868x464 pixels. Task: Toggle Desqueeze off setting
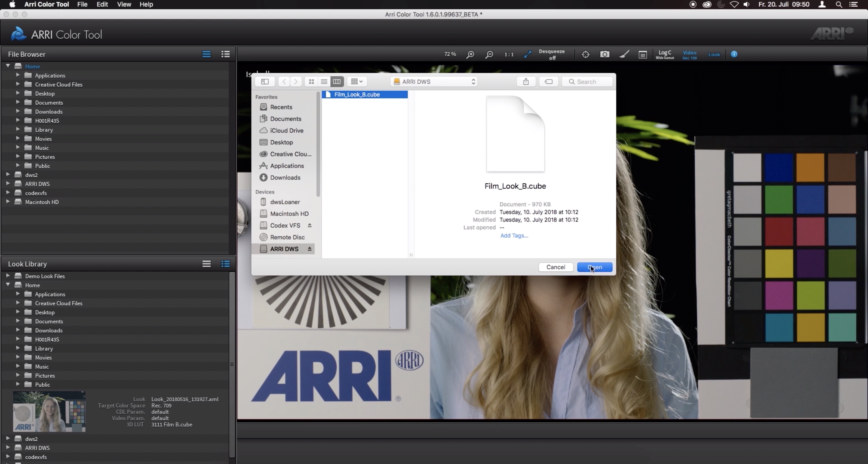552,55
